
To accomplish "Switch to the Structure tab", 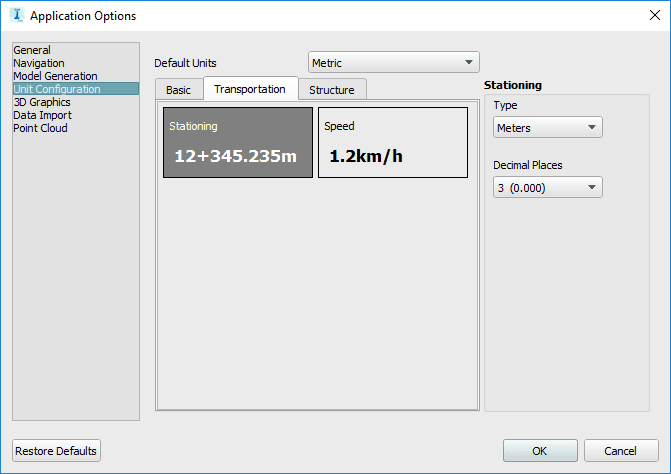I will coord(332,90).
